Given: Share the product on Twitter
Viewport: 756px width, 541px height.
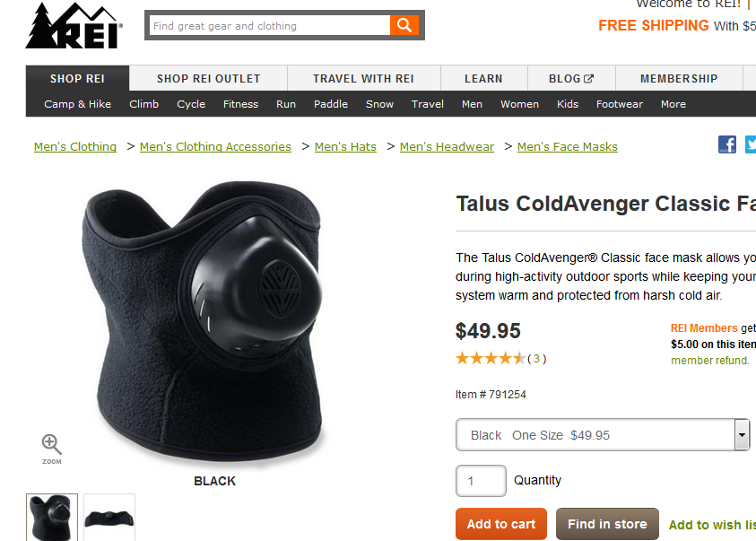Looking at the screenshot, I should [x=751, y=144].
